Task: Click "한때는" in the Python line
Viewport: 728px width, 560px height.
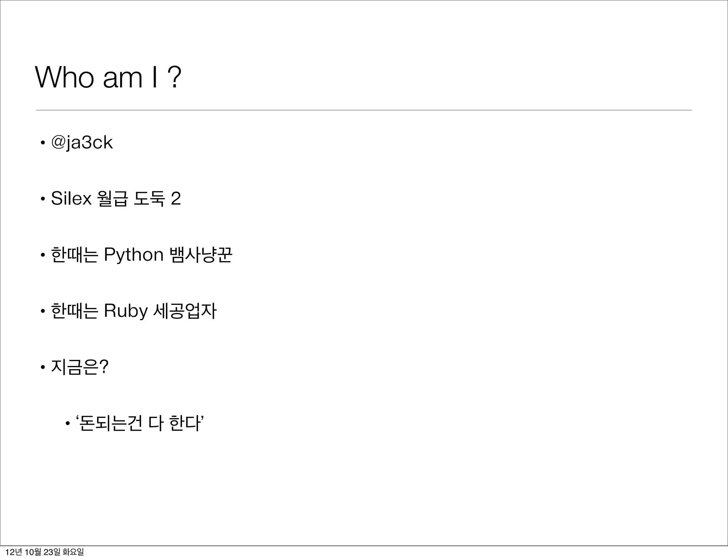Action: (x=74, y=255)
